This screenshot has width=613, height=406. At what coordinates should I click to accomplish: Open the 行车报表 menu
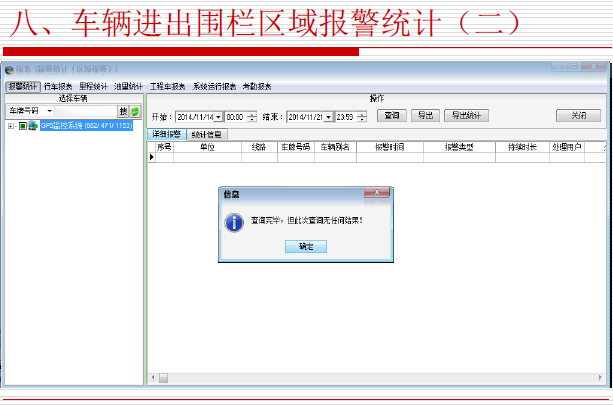click(x=58, y=87)
